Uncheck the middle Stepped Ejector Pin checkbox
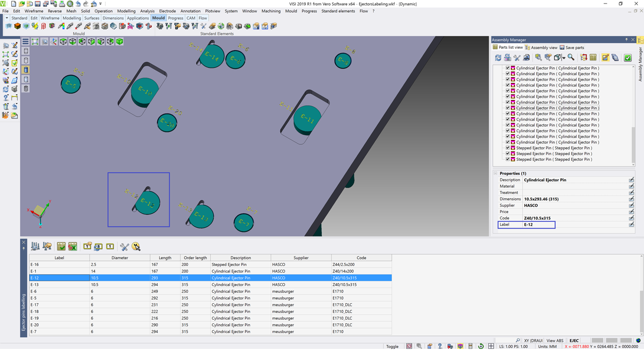This screenshot has width=644, height=362. (508, 154)
